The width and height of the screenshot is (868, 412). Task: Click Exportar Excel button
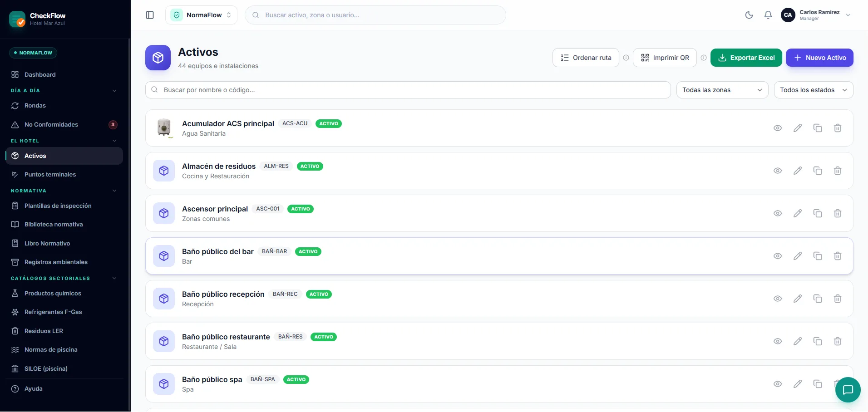[x=746, y=58]
